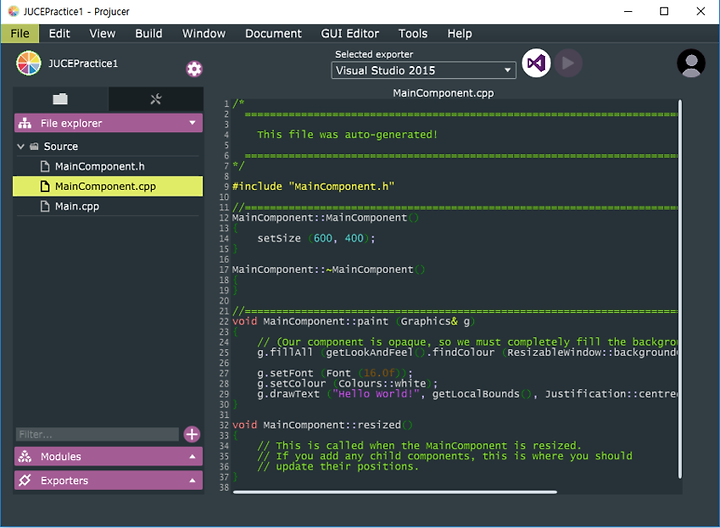
Task: Click the Modules panel icon
Action: (25, 456)
